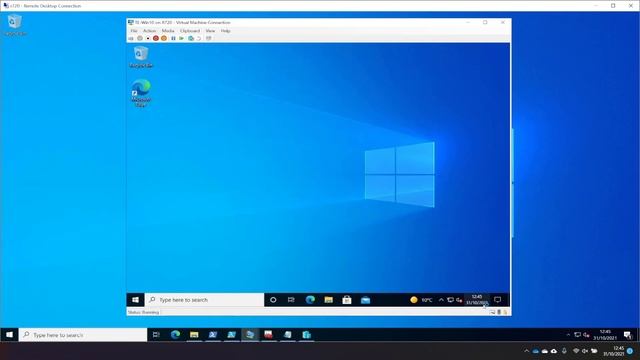Open the Help menu
Viewport: 640px width, 360px height.
coord(225,31)
